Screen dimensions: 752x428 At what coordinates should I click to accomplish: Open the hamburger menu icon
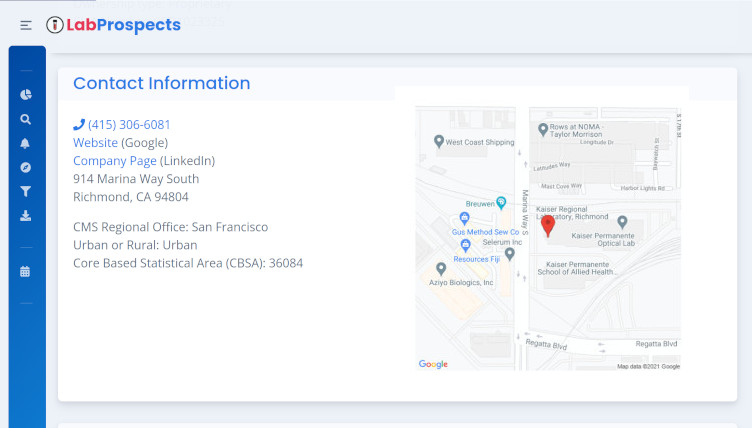(26, 25)
